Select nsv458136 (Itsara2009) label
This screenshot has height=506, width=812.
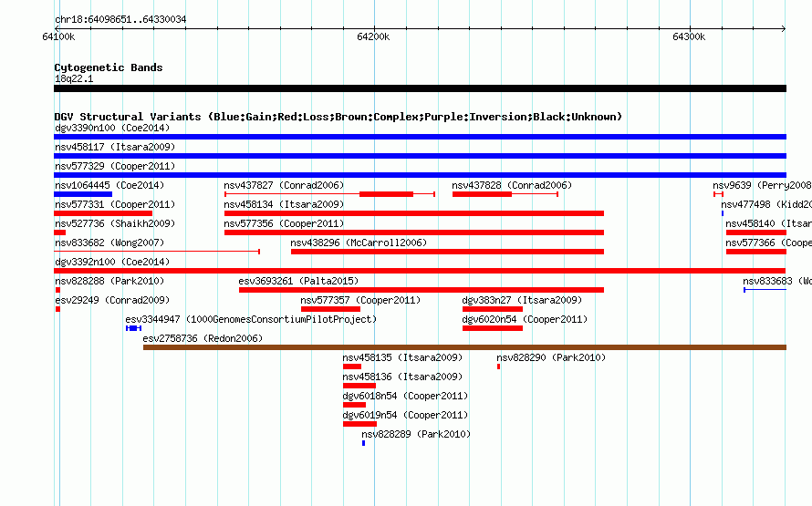pos(402,377)
